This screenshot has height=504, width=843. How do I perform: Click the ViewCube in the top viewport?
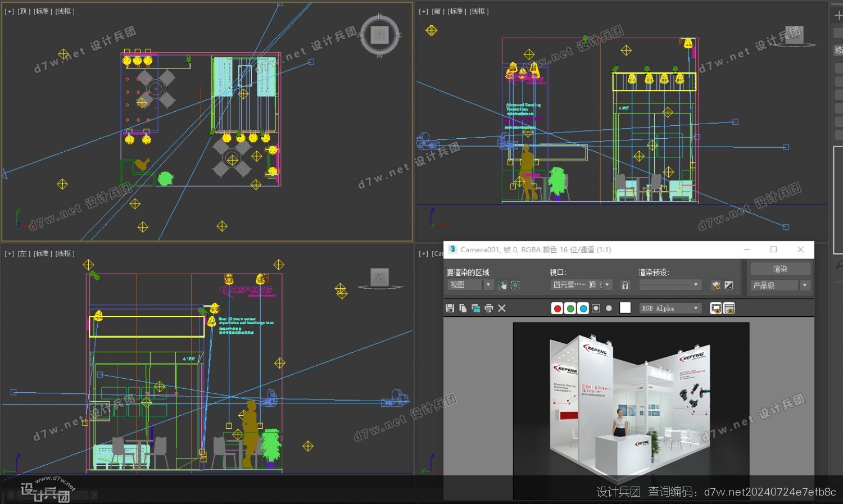pyautogui.click(x=380, y=35)
